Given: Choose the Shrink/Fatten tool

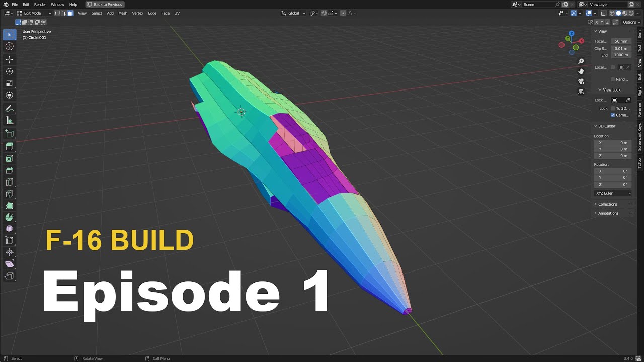Looking at the screenshot, I should (9, 252).
